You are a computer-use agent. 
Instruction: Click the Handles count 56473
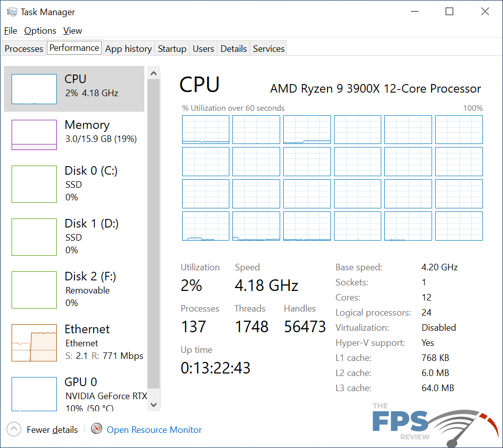pyautogui.click(x=305, y=327)
